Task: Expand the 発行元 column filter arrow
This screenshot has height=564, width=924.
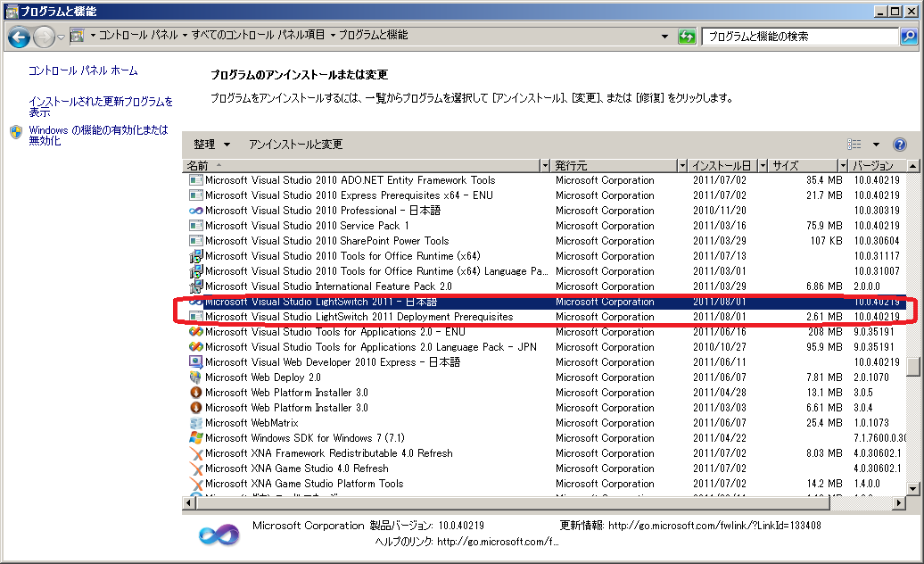Action: coord(682,166)
